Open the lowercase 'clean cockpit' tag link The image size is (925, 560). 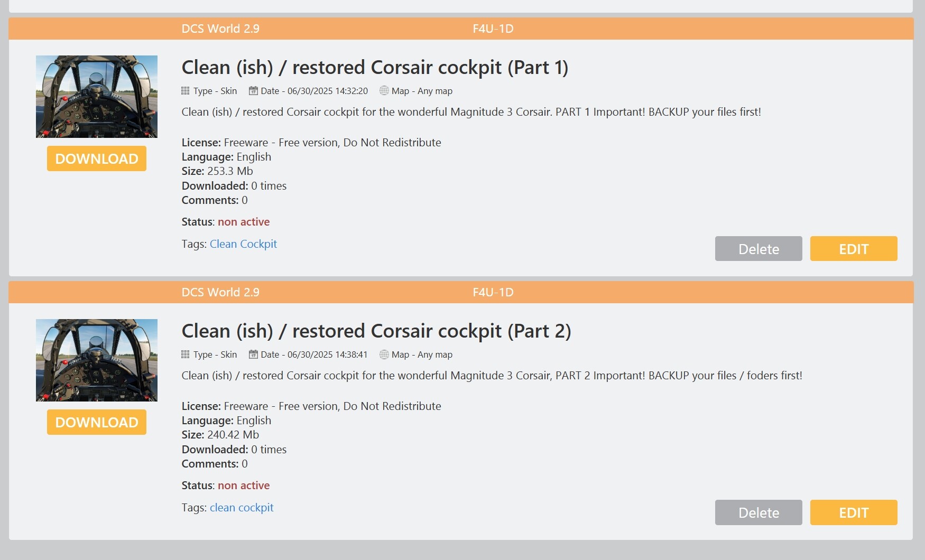click(242, 508)
